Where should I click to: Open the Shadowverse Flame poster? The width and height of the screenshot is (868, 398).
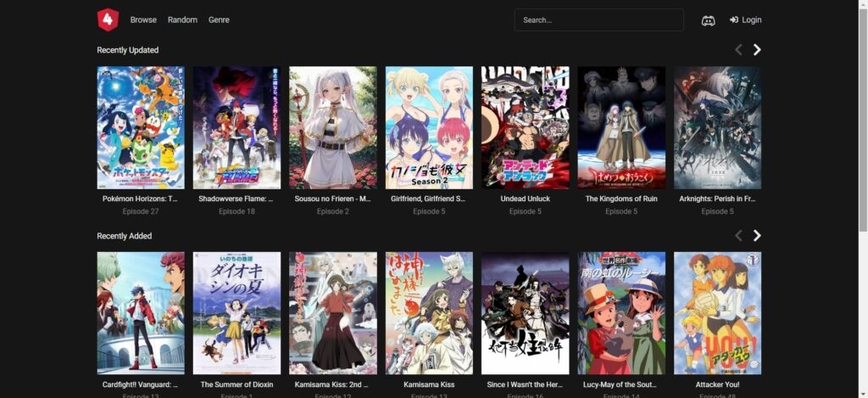[x=237, y=128]
